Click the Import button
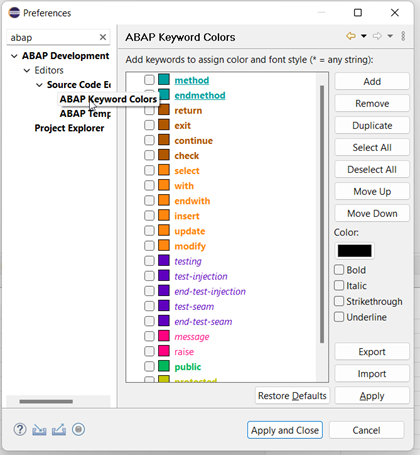 click(x=372, y=374)
